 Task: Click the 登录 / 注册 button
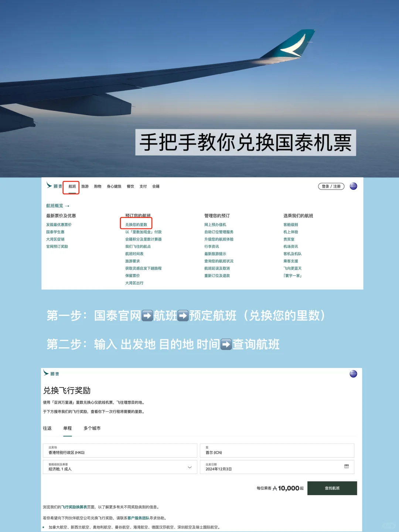pyautogui.click(x=331, y=186)
